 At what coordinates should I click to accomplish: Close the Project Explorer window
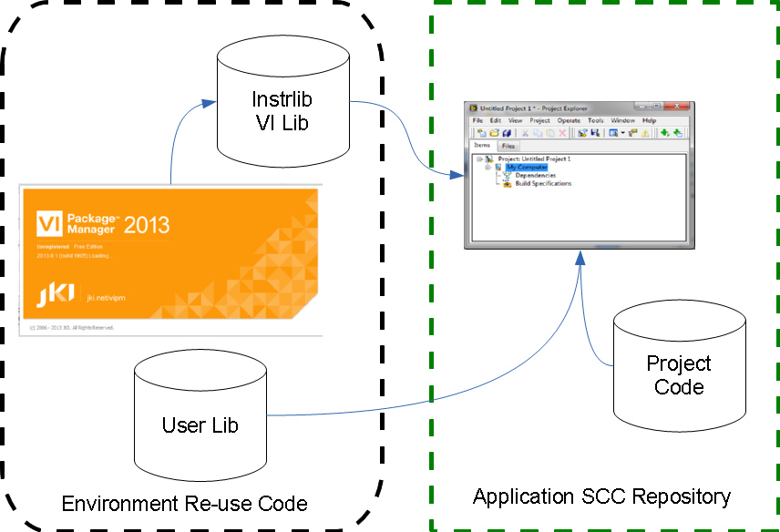676,106
